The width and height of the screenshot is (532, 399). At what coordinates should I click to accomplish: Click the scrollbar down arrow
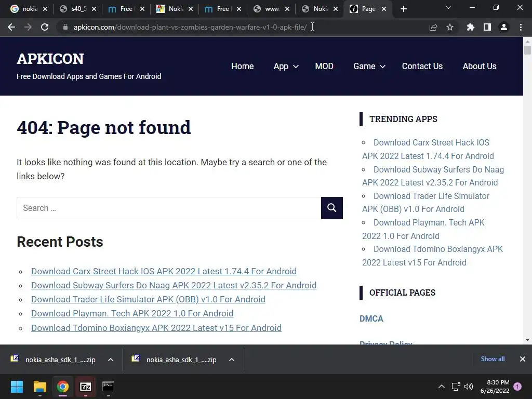pos(527,340)
